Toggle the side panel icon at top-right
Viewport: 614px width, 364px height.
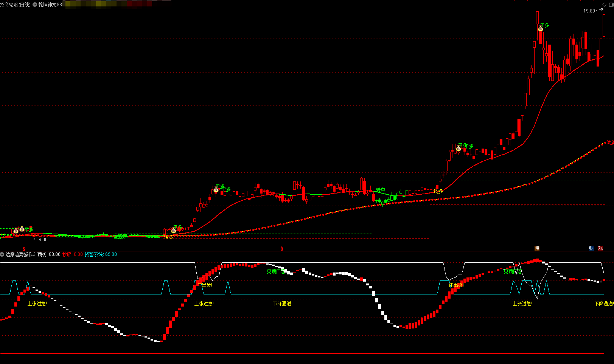tap(611, 5)
